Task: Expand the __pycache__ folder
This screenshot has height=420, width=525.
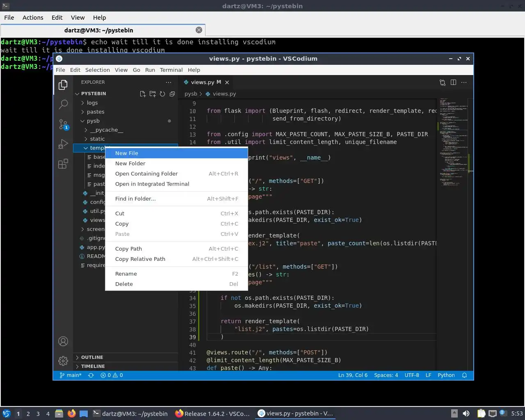Action: click(x=126, y=130)
